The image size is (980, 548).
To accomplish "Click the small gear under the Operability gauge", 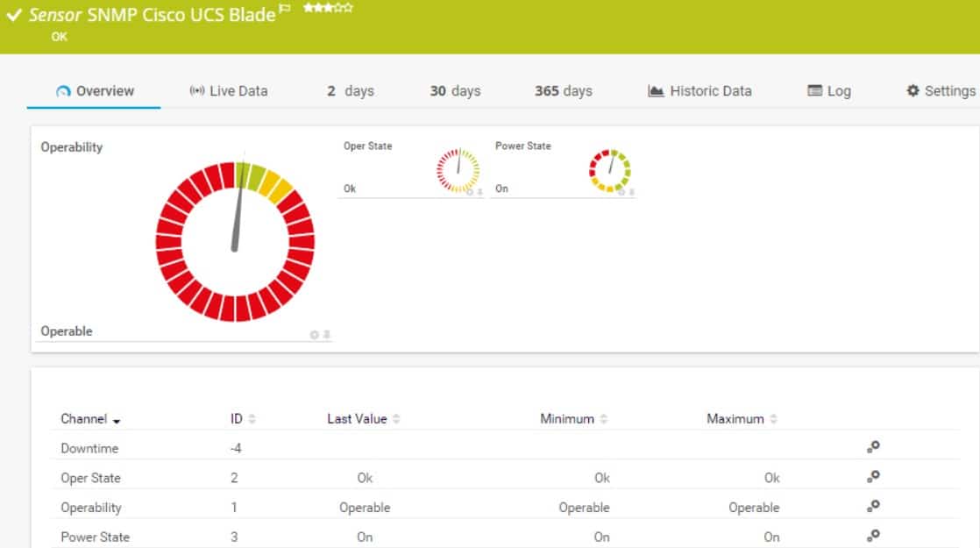I will point(315,335).
